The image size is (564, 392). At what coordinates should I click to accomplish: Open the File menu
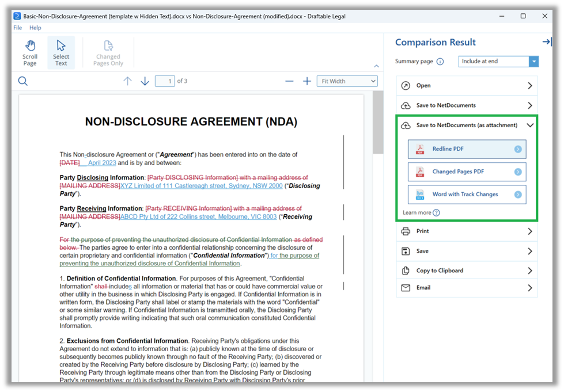coord(18,28)
